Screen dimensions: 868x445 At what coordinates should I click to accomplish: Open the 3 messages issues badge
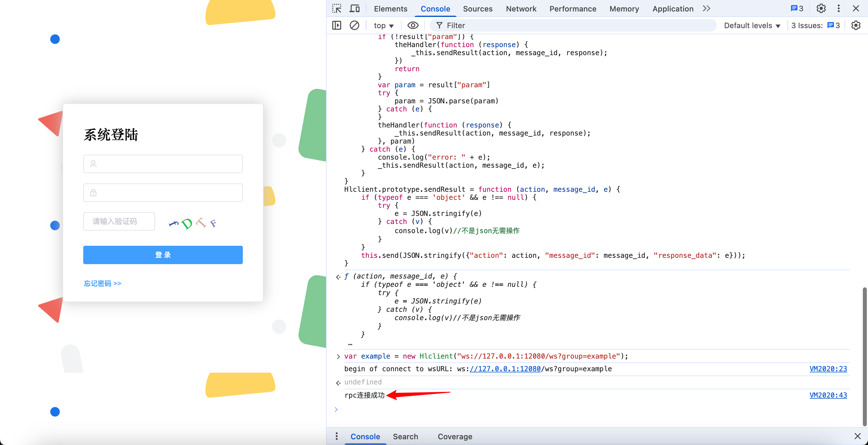tap(797, 8)
